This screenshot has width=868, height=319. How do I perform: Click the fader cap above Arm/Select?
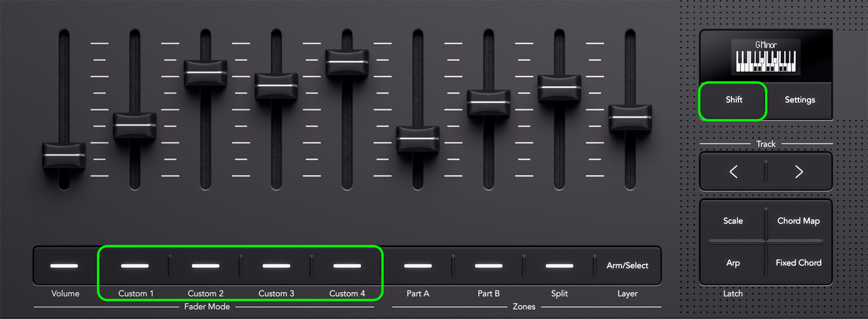(630, 117)
